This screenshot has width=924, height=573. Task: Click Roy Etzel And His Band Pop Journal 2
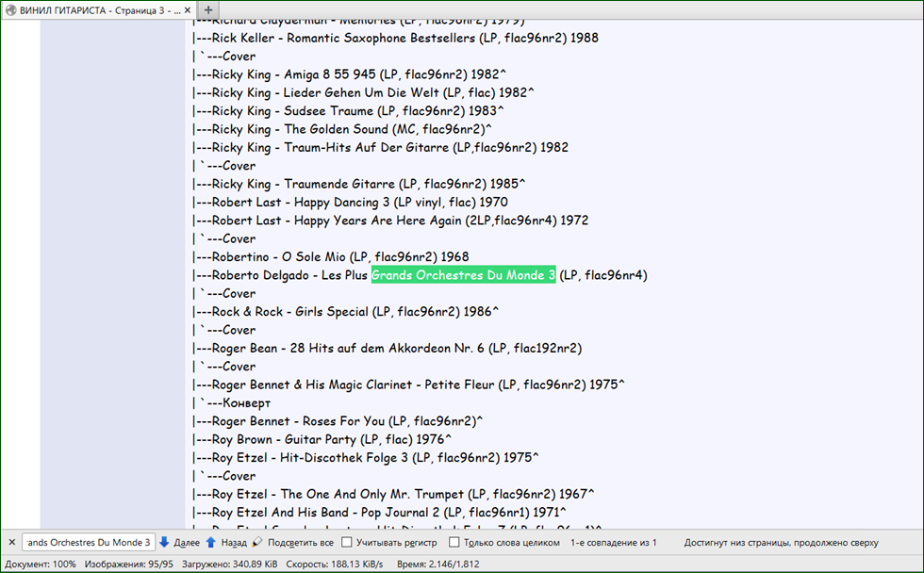coord(379,513)
